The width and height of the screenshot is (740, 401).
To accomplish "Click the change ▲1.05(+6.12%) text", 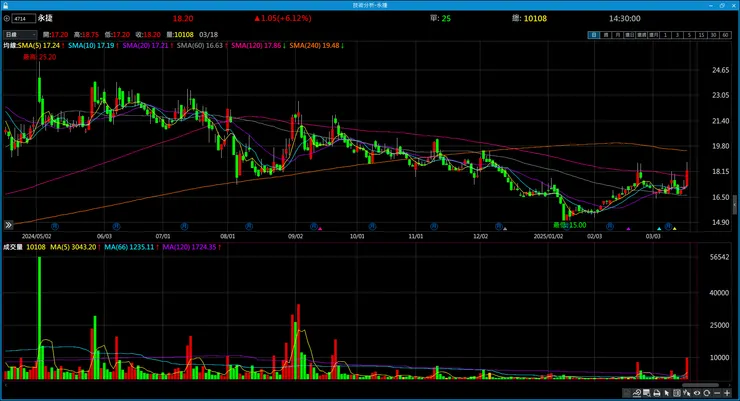I will coord(283,18).
